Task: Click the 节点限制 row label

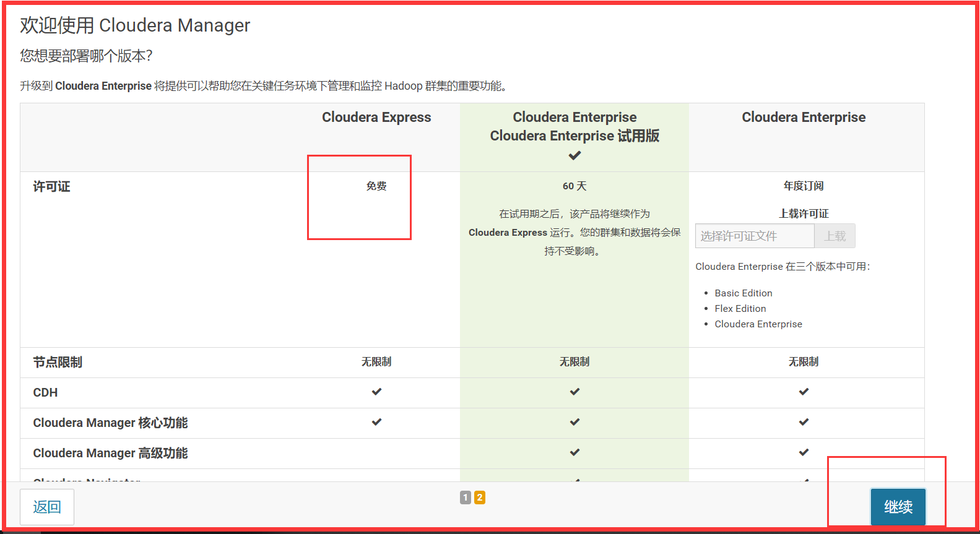Action: pyautogui.click(x=58, y=362)
